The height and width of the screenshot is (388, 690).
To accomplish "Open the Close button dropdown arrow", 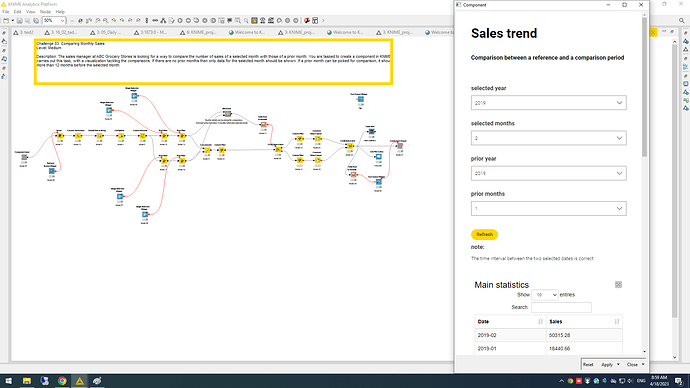I will click(x=643, y=365).
